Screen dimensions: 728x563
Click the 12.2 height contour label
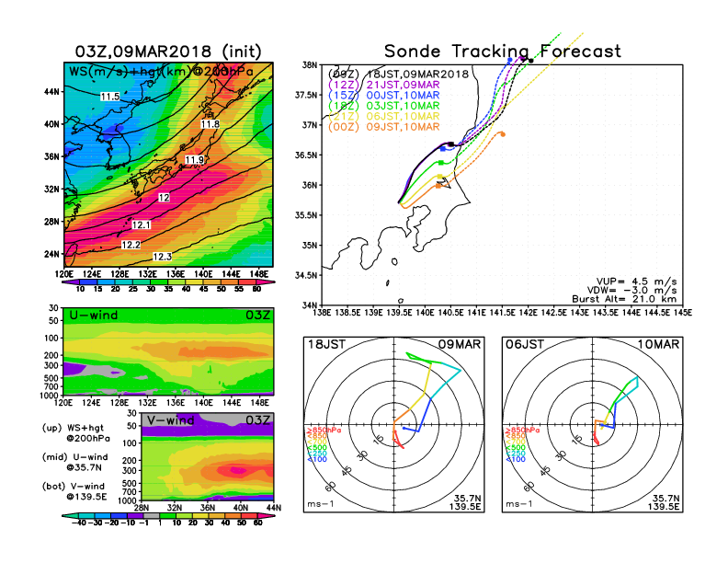[x=131, y=245]
